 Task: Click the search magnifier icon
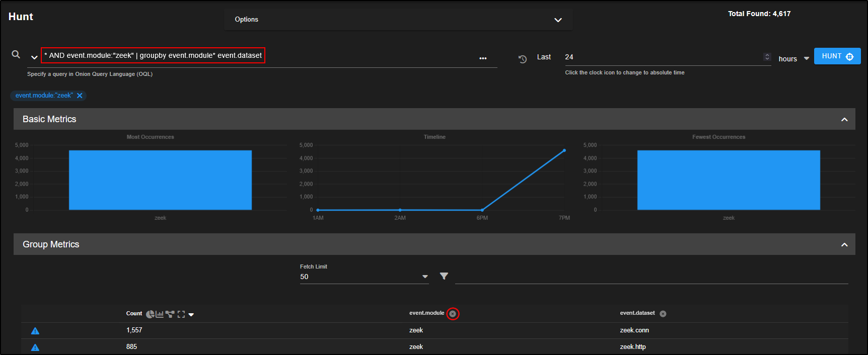[16, 54]
